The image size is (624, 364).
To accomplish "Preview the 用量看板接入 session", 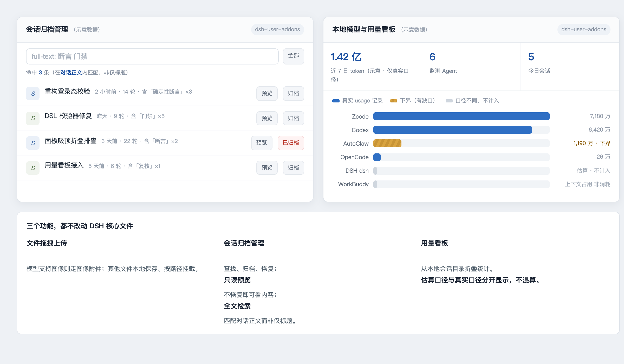I will (x=267, y=168).
